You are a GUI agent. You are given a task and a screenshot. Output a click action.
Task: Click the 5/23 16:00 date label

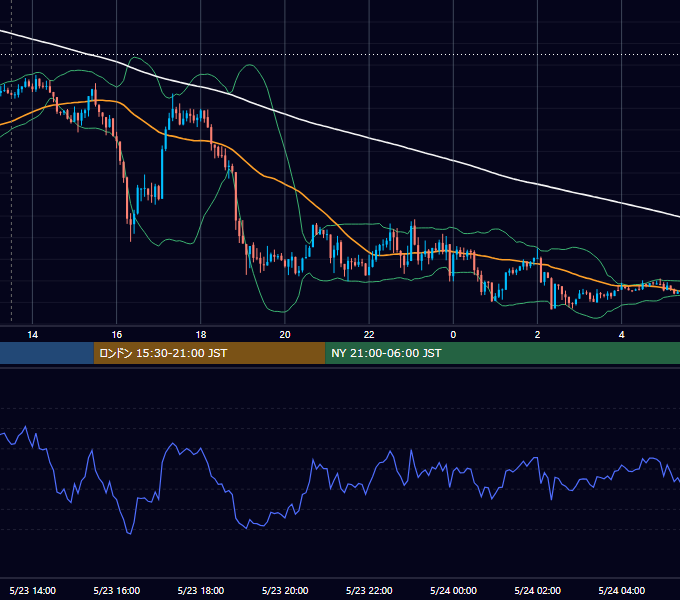(117, 590)
